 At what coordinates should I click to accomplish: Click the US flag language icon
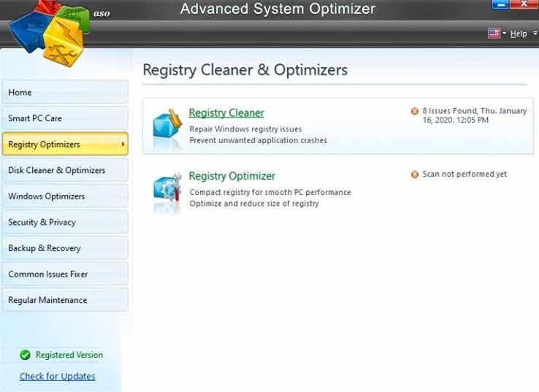pyautogui.click(x=494, y=34)
